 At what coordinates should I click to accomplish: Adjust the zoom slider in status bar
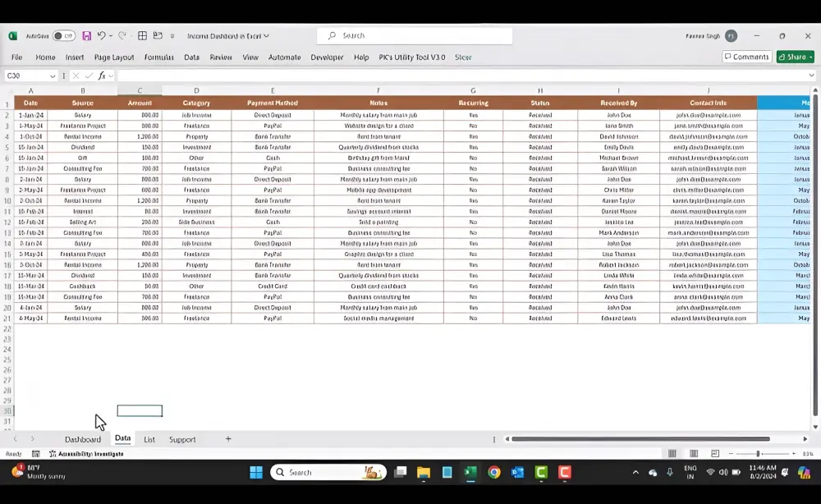pos(756,453)
